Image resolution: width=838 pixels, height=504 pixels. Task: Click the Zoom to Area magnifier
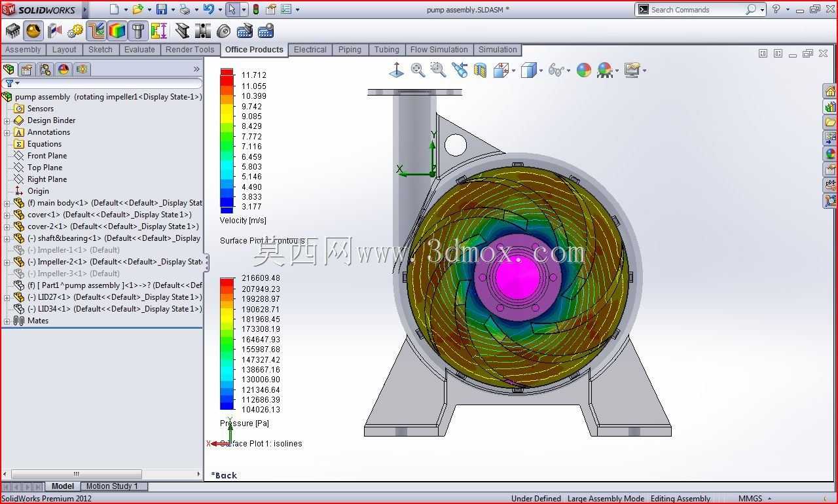click(438, 70)
